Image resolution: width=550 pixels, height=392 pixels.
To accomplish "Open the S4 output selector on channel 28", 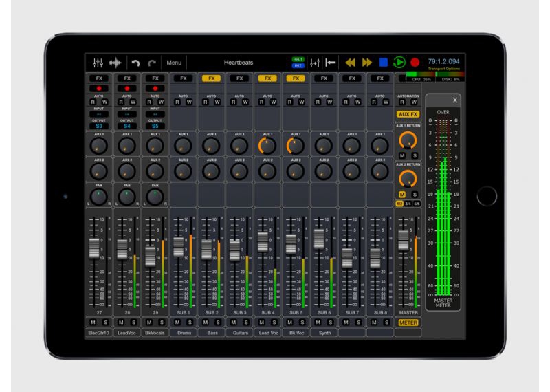I will 127,126.
